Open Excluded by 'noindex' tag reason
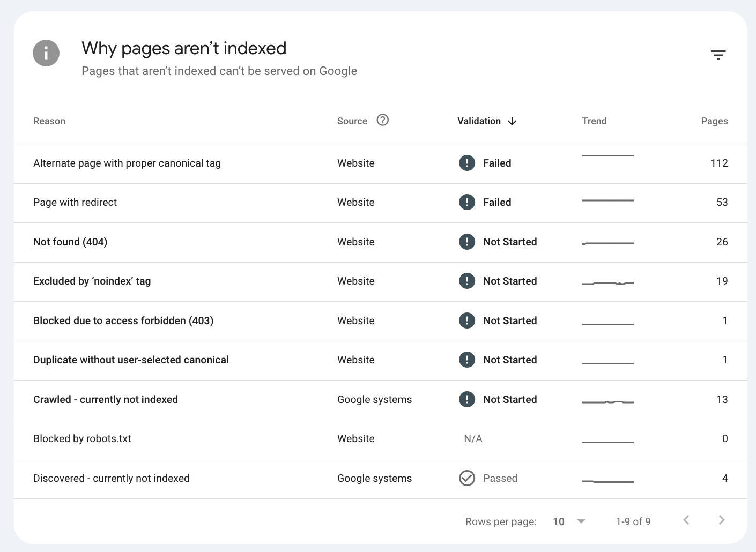Image resolution: width=756 pixels, height=552 pixels. 92,281
